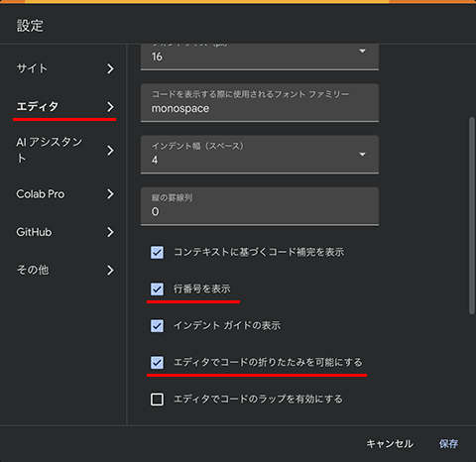The width and height of the screenshot is (476, 462).
Task: Toggle the 行番号を表示 checkbox
Action: click(x=157, y=289)
